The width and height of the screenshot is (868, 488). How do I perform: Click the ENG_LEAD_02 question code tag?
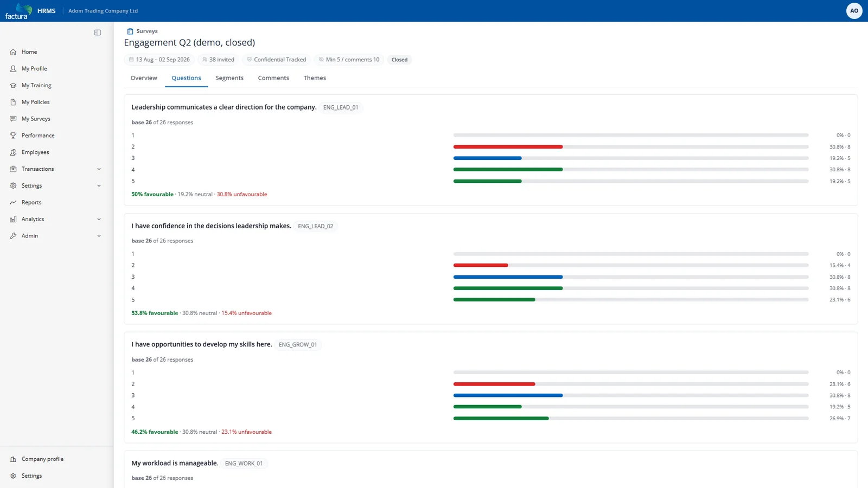pos(315,226)
